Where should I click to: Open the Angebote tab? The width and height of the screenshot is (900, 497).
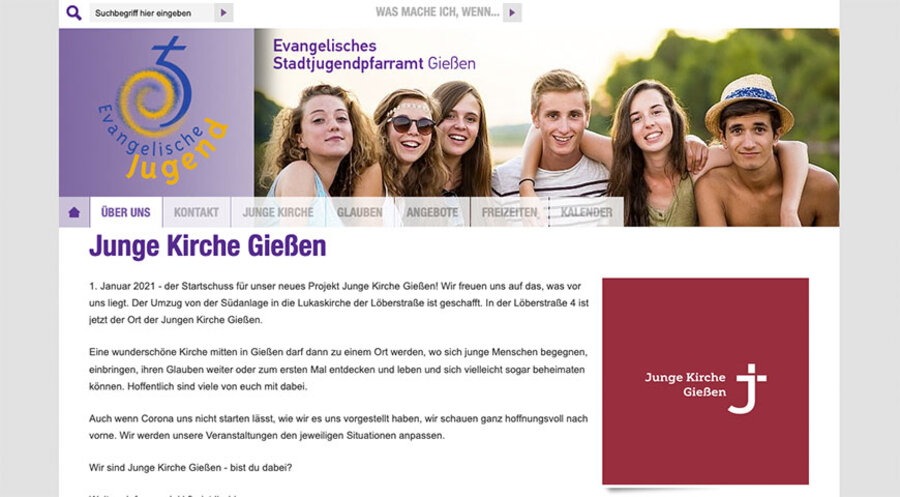(x=432, y=212)
